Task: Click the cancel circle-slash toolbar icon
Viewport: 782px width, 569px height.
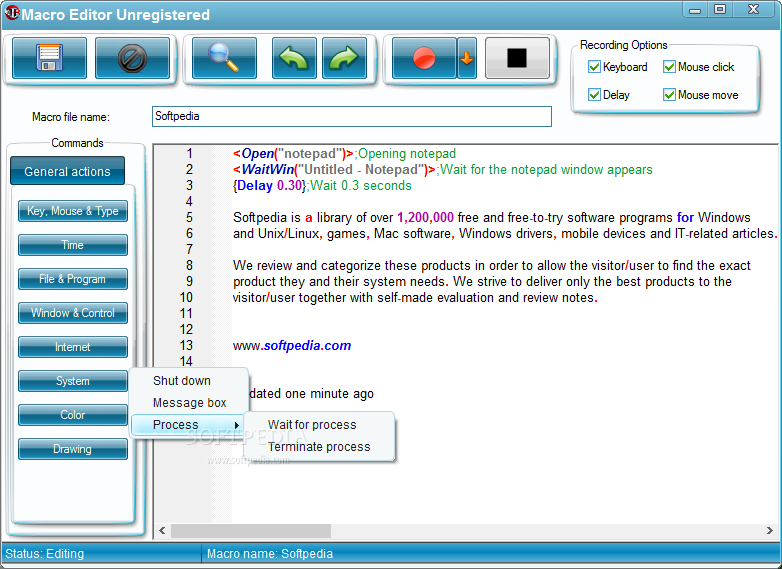Action: click(132, 58)
